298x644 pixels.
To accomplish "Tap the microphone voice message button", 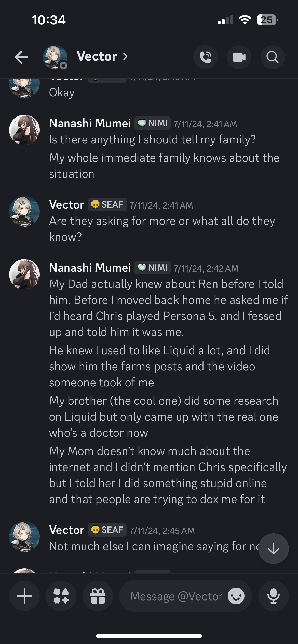I will 274,596.
